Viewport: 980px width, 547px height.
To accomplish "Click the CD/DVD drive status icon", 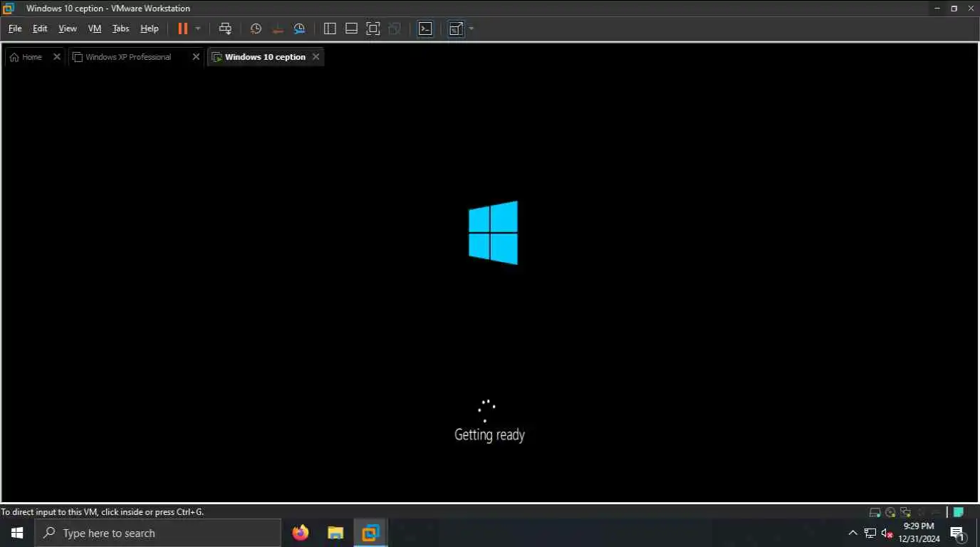I will [890, 512].
